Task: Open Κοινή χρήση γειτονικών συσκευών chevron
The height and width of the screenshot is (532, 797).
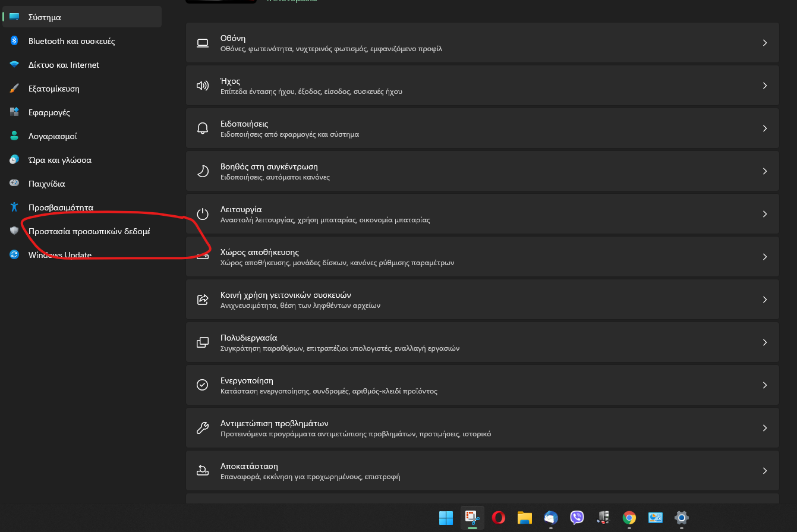Action: (765, 300)
